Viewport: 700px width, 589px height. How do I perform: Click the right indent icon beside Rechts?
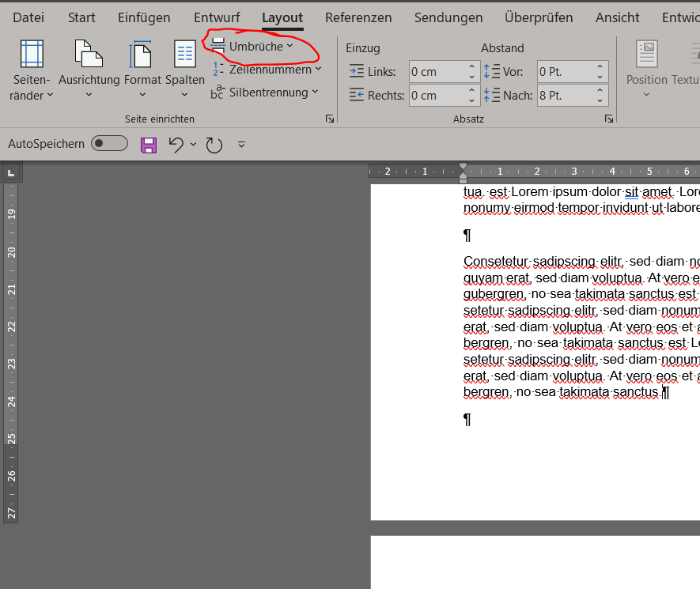[x=356, y=95]
